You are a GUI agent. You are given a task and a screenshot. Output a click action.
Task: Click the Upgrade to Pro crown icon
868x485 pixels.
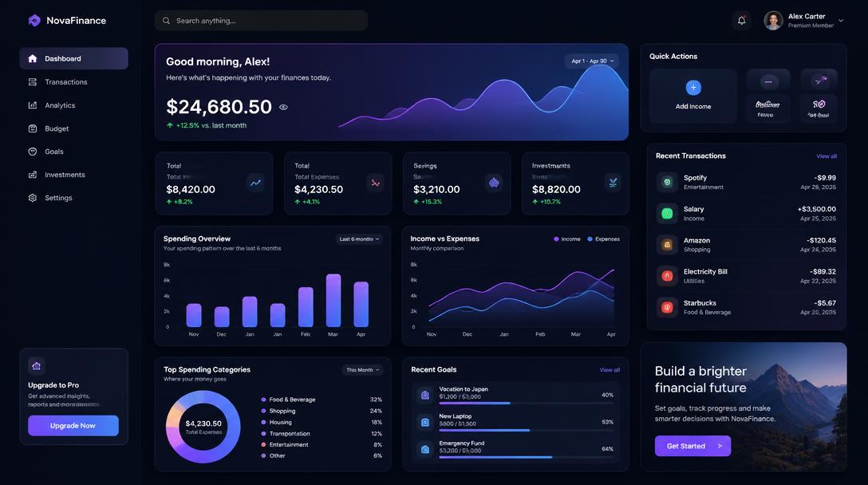[x=37, y=366]
